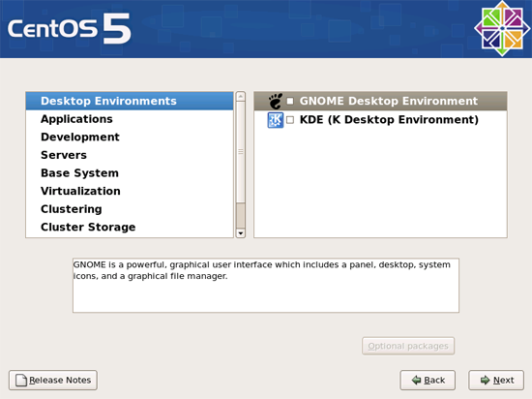Select the Development category
This screenshot has height=399, width=532.
pyautogui.click(x=130, y=138)
